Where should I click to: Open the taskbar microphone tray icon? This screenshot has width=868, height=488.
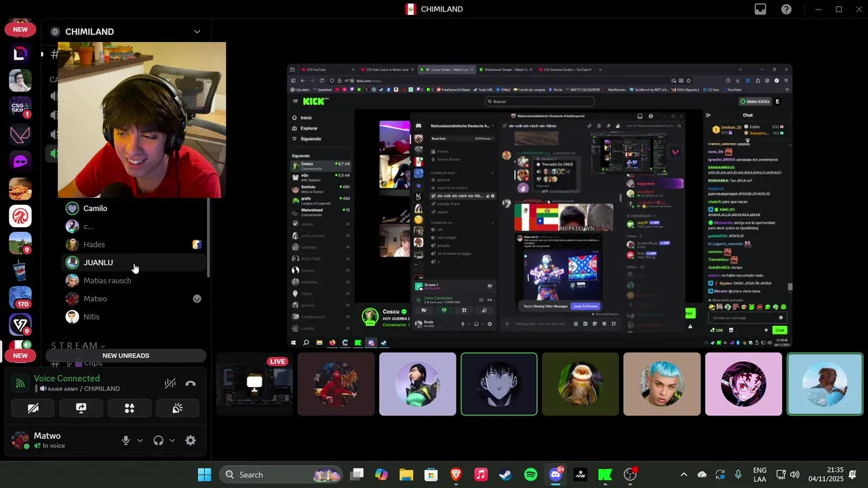738,474
